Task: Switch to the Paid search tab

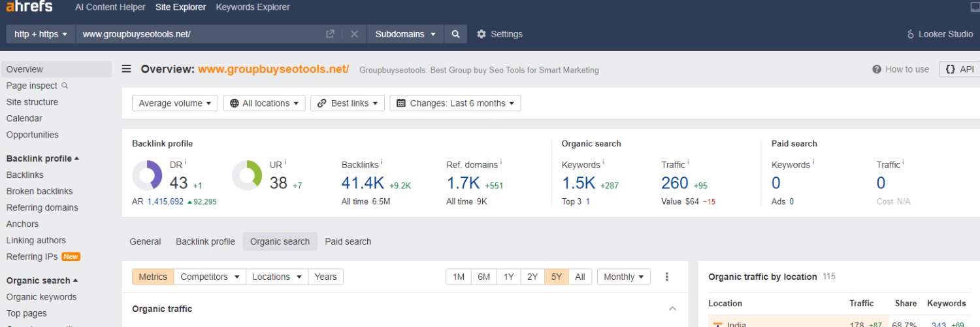Action: pyautogui.click(x=348, y=241)
